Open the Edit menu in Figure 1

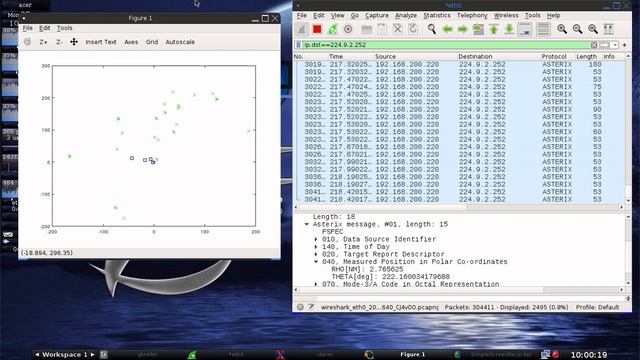click(x=44, y=28)
